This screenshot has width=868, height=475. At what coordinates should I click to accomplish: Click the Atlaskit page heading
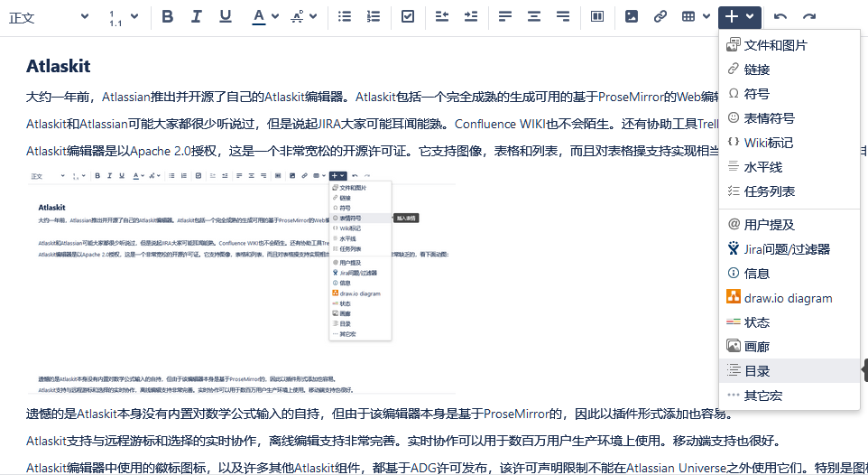(x=58, y=66)
